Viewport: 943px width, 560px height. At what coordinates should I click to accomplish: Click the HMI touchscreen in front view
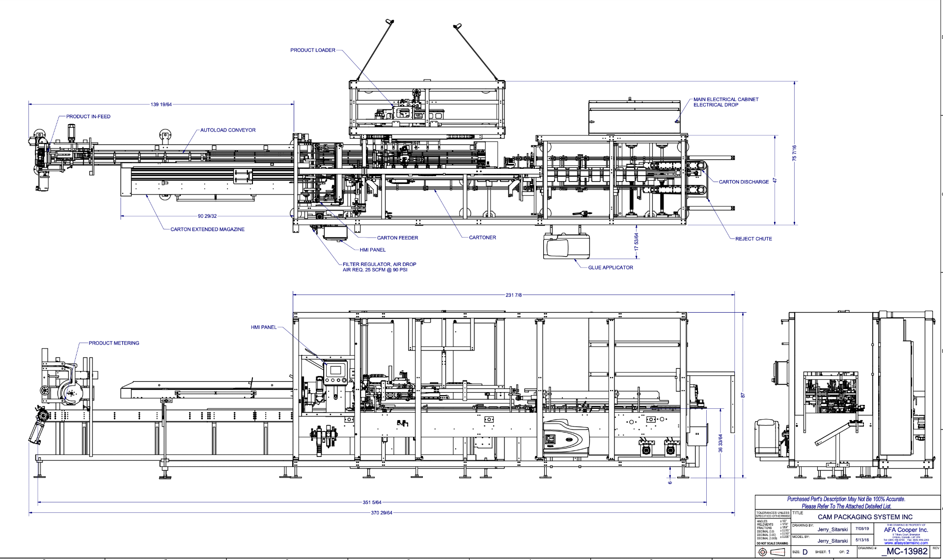click(335, 369)
